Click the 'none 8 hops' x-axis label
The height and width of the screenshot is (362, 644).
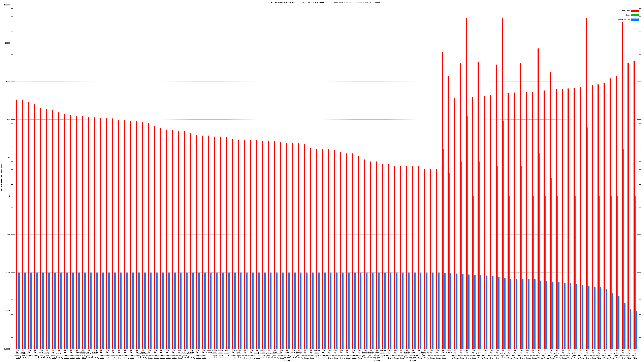click(209, 351)
